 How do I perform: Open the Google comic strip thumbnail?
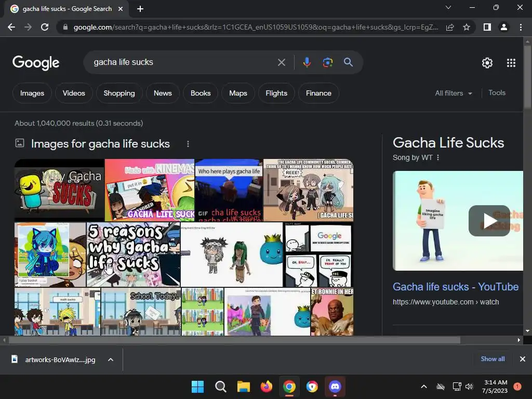point(318,255)
